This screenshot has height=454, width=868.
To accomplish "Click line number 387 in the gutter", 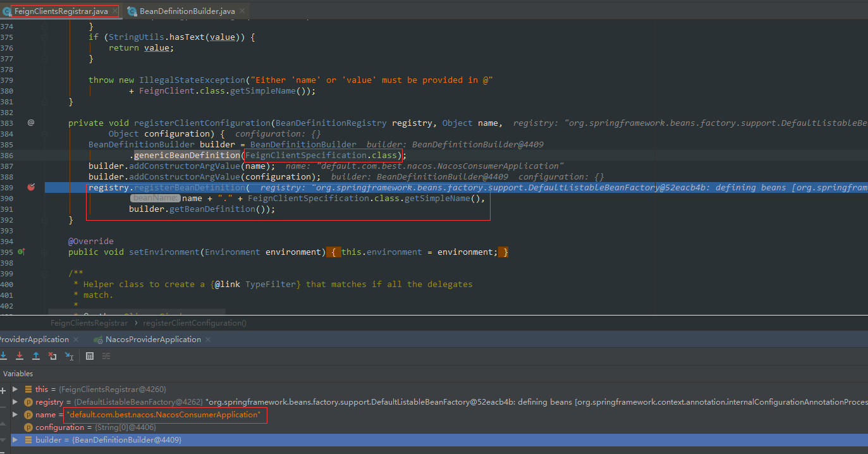I will pos(7,166).
